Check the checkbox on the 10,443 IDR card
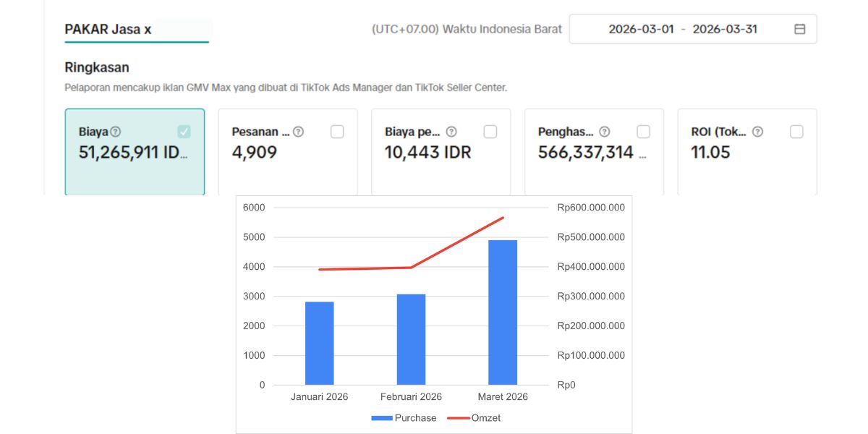Image resolution: width=868 pixels, height=434 pixels. [x=490, y=132]
